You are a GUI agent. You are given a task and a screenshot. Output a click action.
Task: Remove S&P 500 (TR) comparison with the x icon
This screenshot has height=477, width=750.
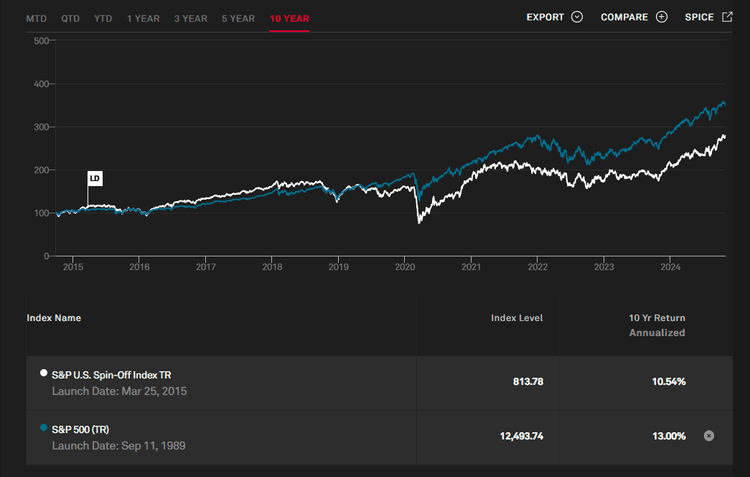(709, 436)
